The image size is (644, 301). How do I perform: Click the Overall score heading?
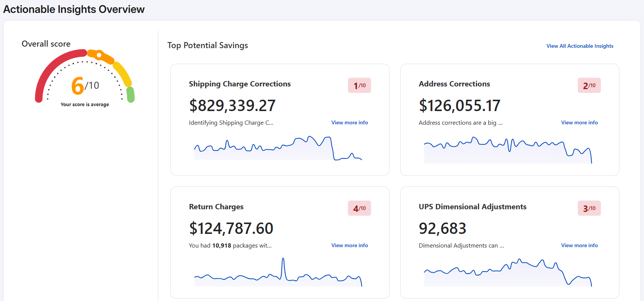pyautogui.click(x=46, y=44)
